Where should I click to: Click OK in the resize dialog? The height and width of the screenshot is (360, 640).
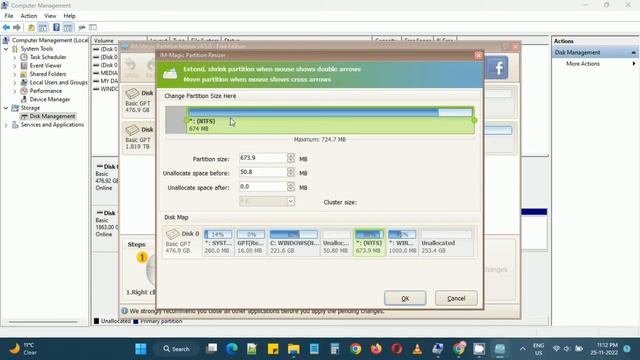[x=405, y=298]
